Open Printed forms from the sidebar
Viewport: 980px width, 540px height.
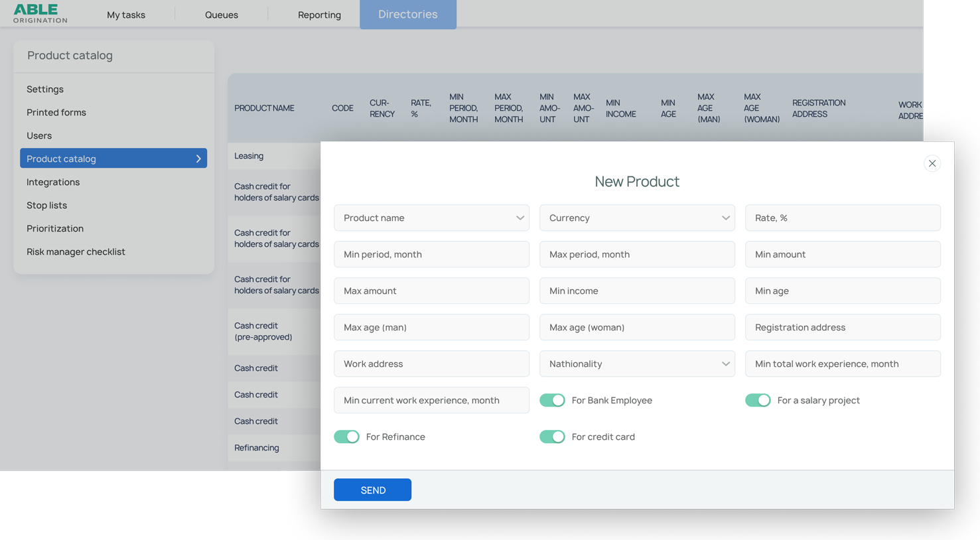[56, 112]
